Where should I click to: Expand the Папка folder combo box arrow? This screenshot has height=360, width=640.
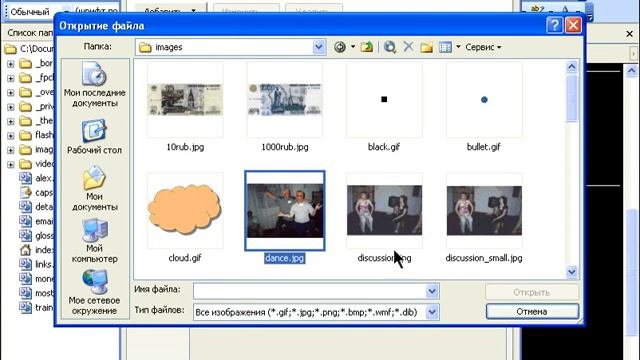[x=319, y=47]
